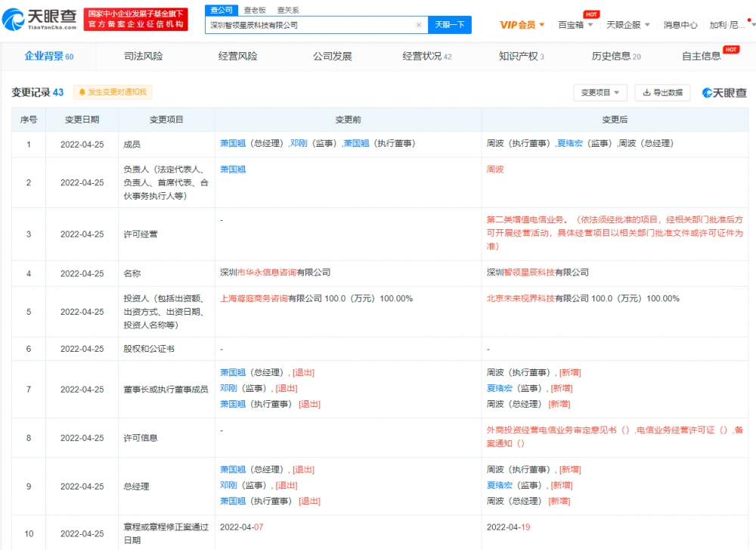The width and height of the screenshot is (756, 550).
Task: Click 董事长或执行董事成员 item in row 7
Action: [166, 390]
